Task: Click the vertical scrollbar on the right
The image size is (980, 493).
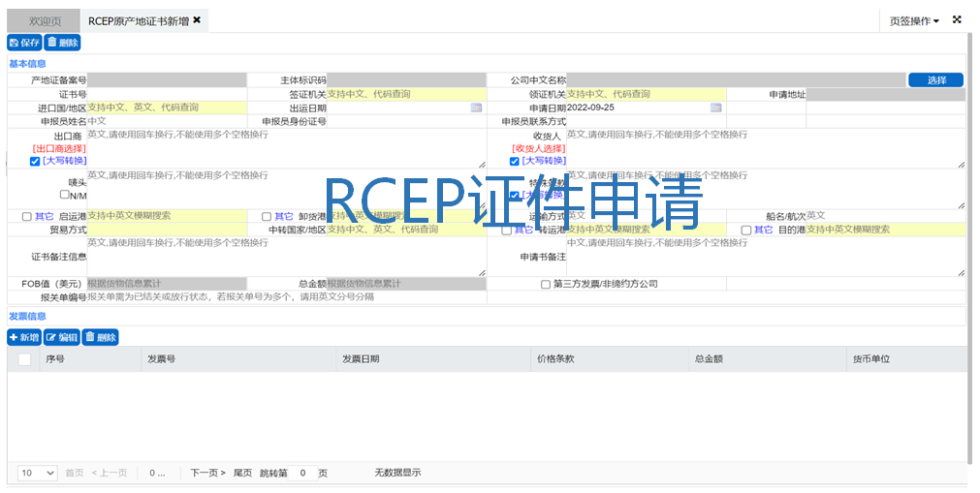Action: coord(970,250)
